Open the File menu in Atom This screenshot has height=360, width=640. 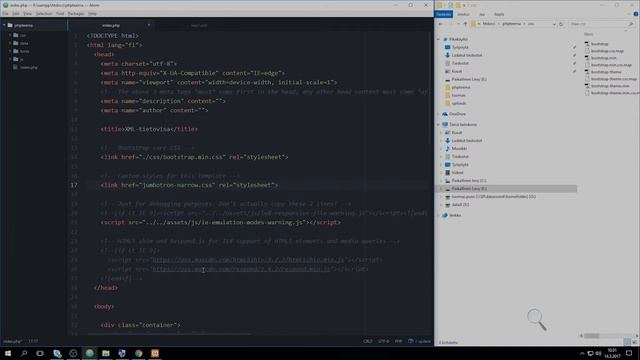point(5,13)
